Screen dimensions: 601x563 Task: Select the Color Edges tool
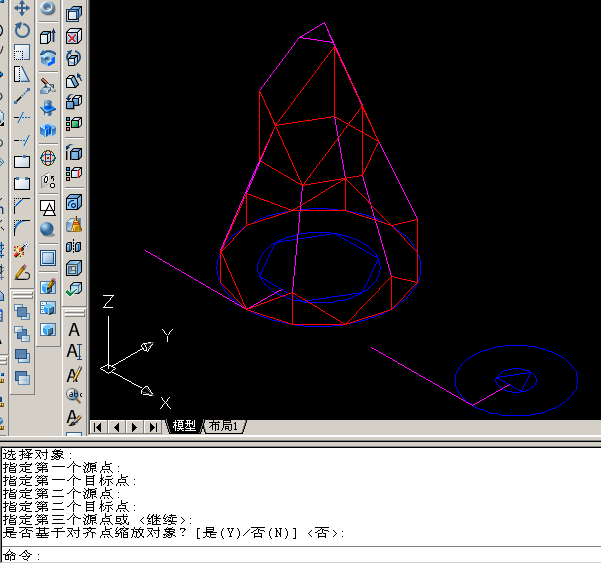74,173
